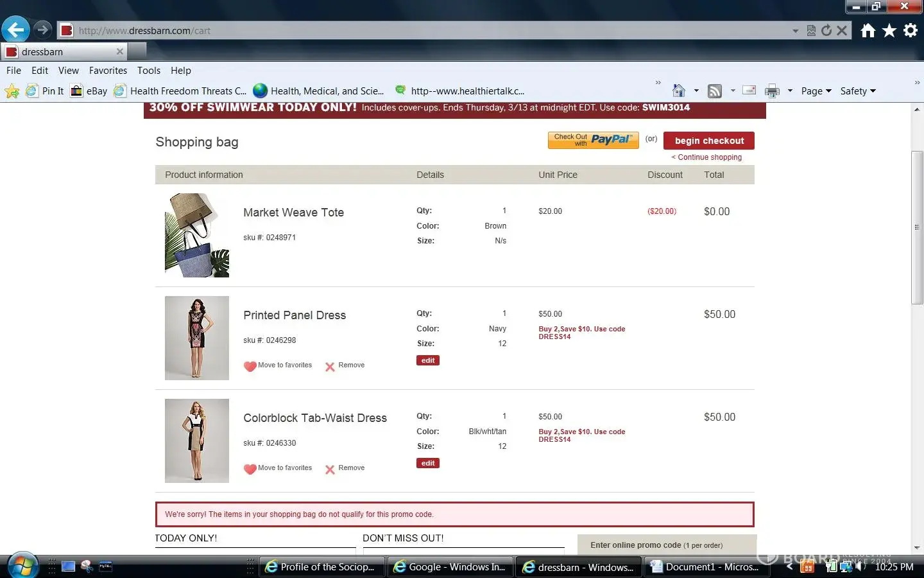The image size is (924, 578).
Task: Click edit button for Printed Panel Dress
Action: [428, 360]
